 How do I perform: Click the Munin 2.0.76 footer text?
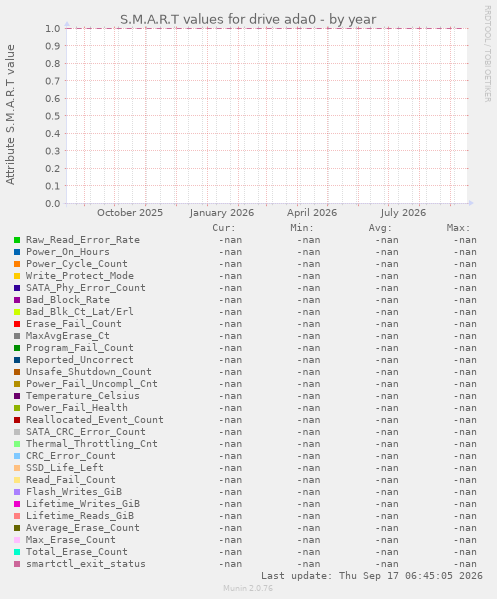tap(248, 588)
